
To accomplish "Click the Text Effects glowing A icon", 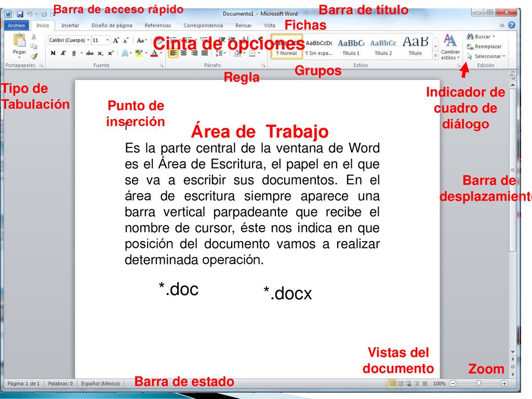I will coord(125,54).
